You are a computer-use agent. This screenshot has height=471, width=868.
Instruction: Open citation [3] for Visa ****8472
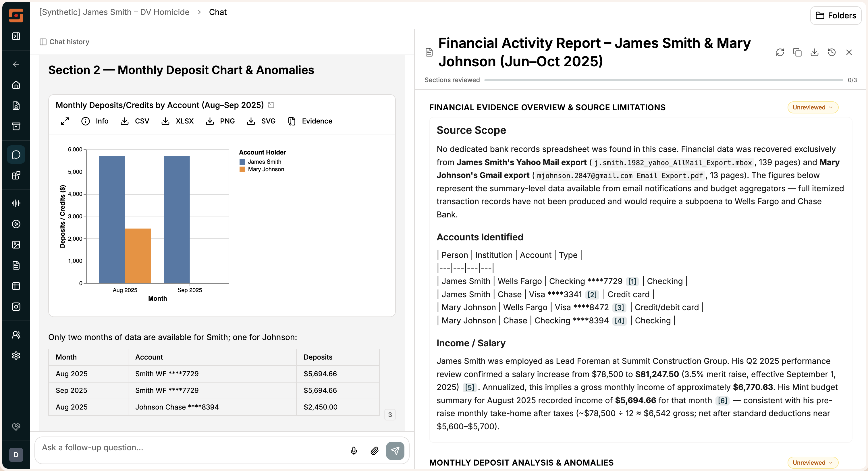619,308
